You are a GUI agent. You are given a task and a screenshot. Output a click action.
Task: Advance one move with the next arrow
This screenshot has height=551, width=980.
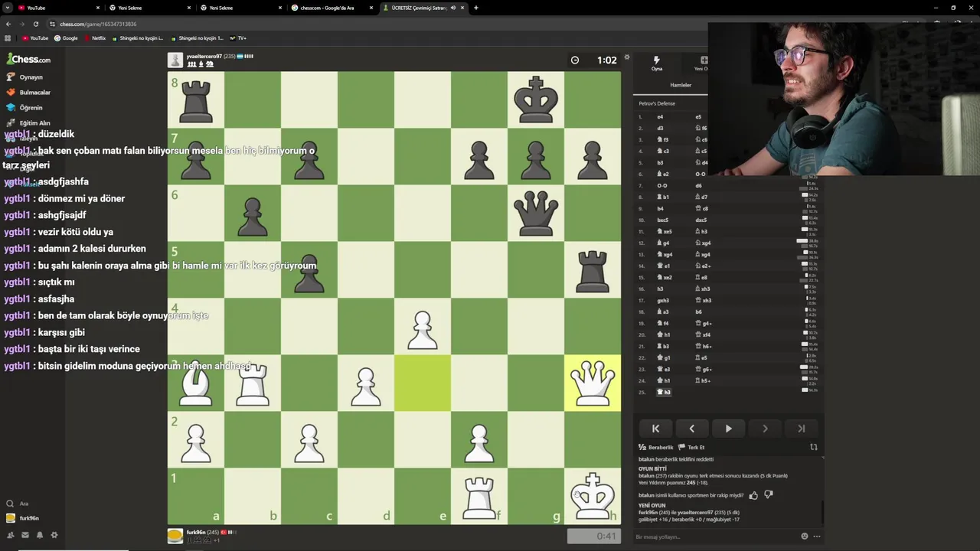[765, 429]
